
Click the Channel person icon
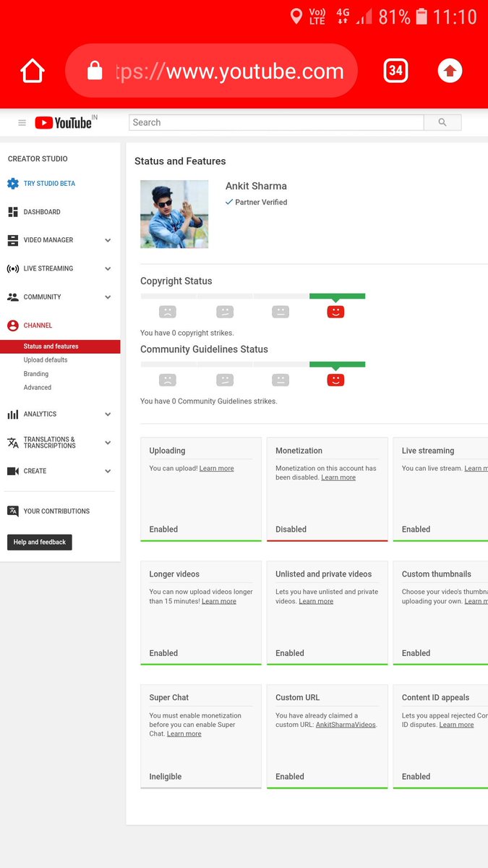(13, 325)
